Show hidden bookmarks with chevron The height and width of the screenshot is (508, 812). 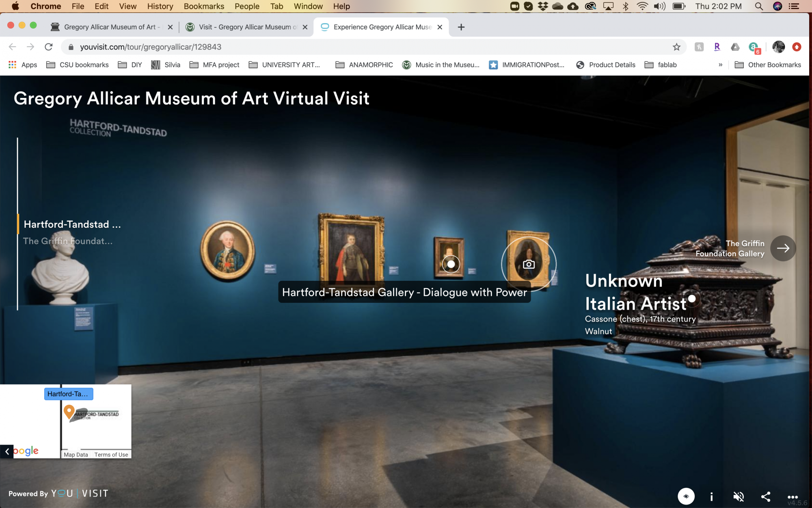pos(721,65)
